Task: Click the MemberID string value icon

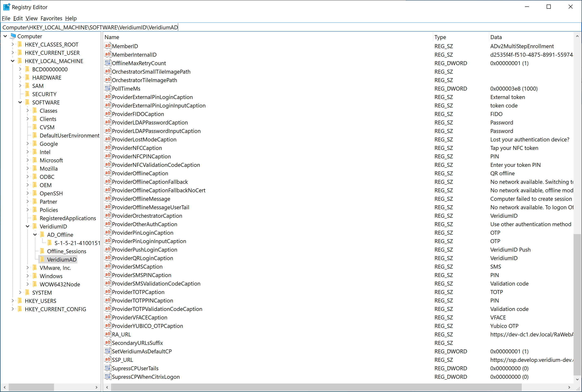Action: [x=108, y=46]
